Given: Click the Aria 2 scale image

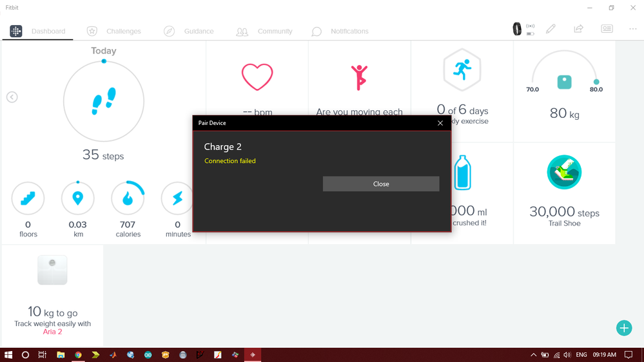Looking at the screenshot, I should [52, 270].
